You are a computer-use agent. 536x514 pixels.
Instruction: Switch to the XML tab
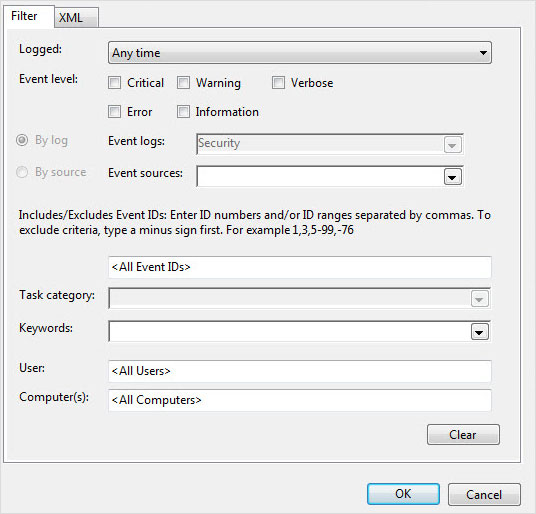click(x=77, y=17)
